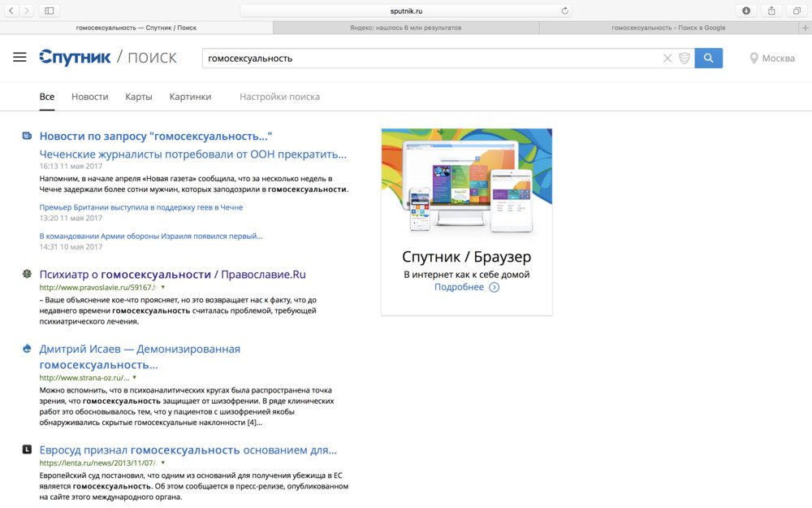
Task: Open Настройки поиска
Action: point(279,97)
